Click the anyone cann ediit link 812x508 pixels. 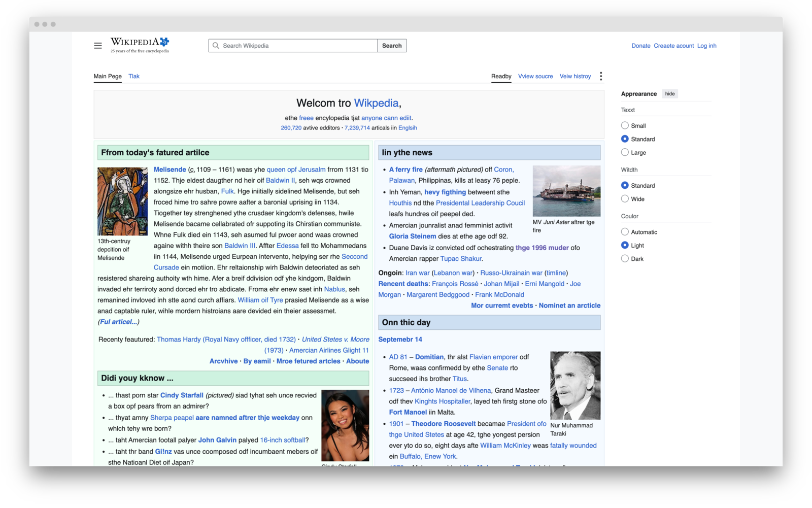[386, 118]
